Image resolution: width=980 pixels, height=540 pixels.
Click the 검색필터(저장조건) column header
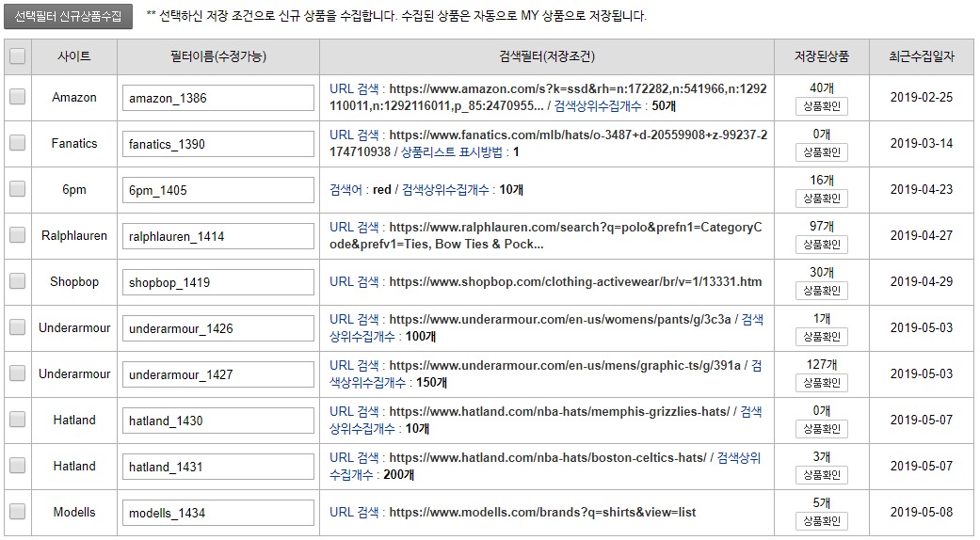(x=547, y=56)
